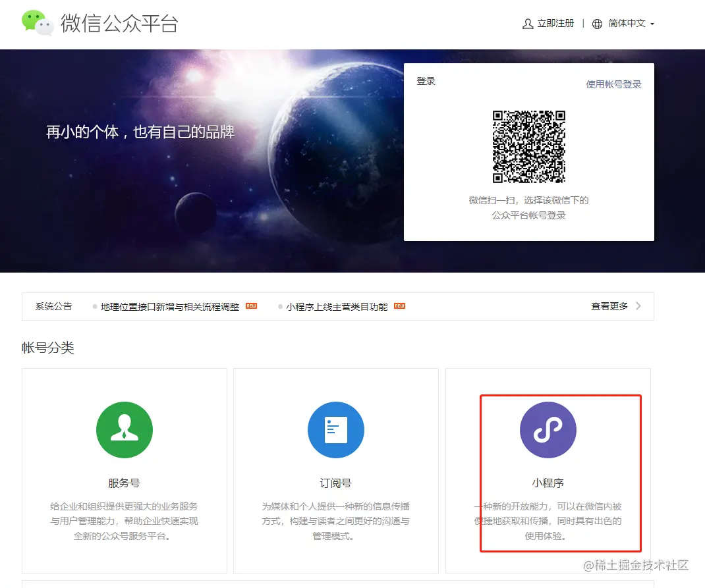Screen dimensions: 705x588
Task: Open announcement 小程序上线主营类目功能
Action: point(337,307)
